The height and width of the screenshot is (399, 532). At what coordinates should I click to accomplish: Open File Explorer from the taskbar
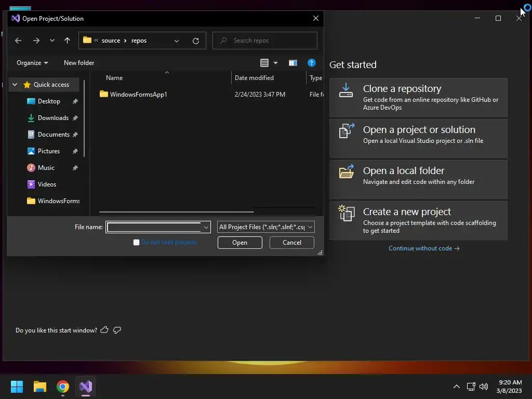(39, 387)
